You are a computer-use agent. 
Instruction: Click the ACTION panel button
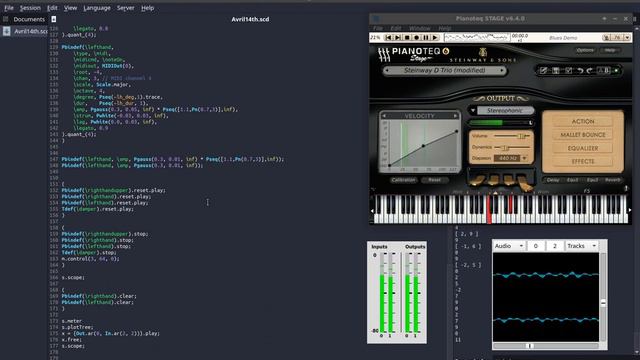(583, 122)
